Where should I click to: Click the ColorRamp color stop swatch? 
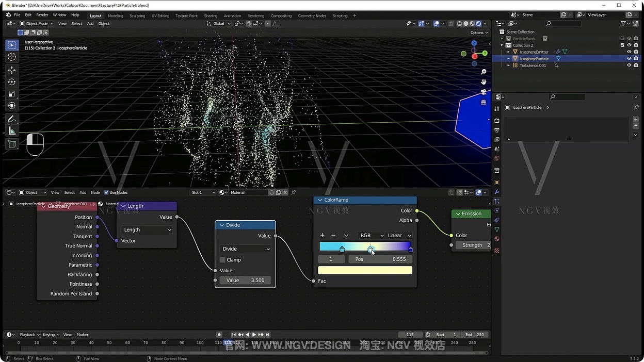coord(365,270)
